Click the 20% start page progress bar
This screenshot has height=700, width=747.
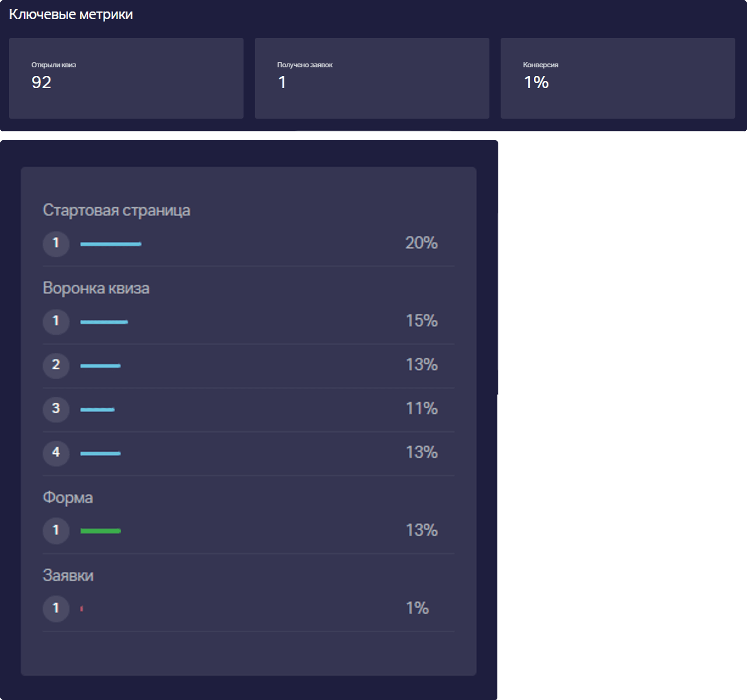coord(111,244)
